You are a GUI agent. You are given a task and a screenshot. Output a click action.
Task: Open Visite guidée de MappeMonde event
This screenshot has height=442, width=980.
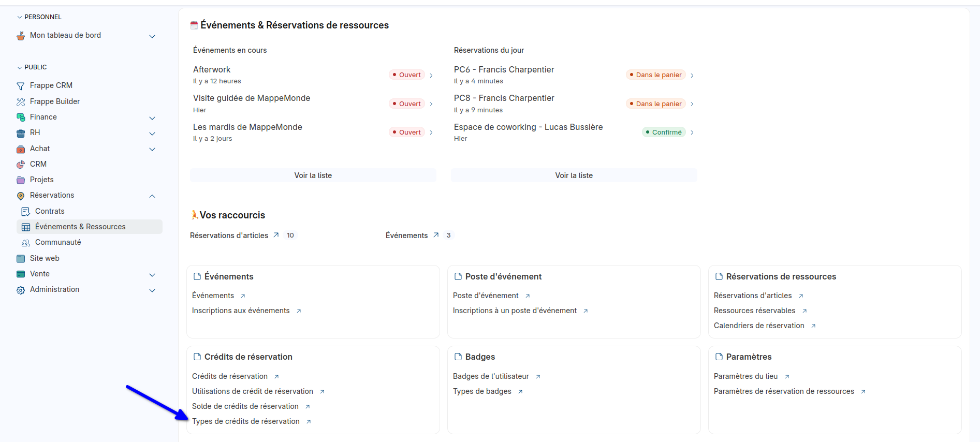pos(313,104)
